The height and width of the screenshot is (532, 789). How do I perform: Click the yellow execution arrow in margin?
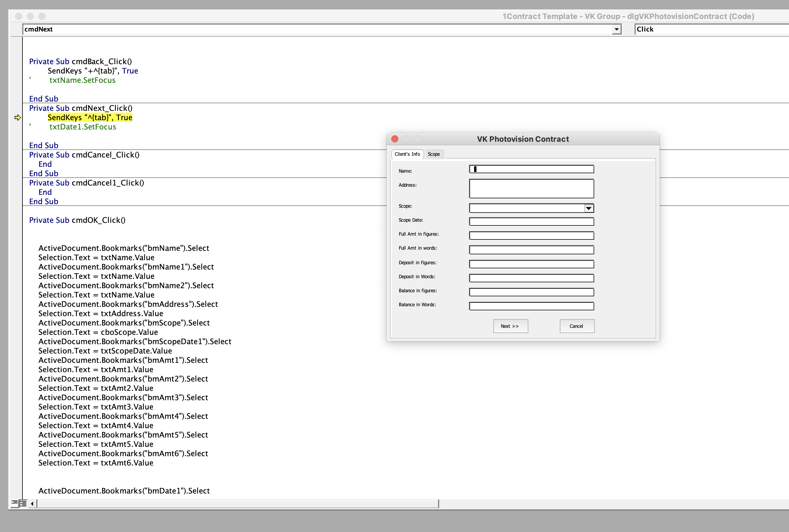coord(17,117)
